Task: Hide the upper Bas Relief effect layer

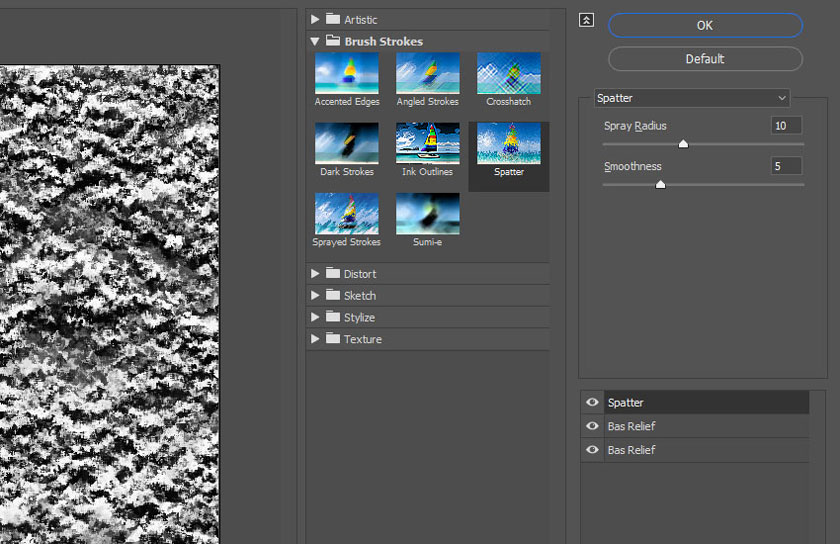Action: pos(592,426)
